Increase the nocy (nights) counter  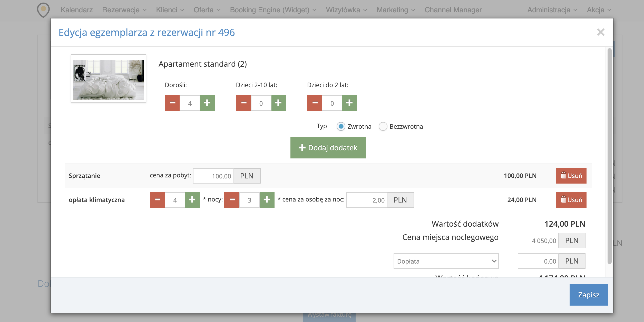click(267, 200)
